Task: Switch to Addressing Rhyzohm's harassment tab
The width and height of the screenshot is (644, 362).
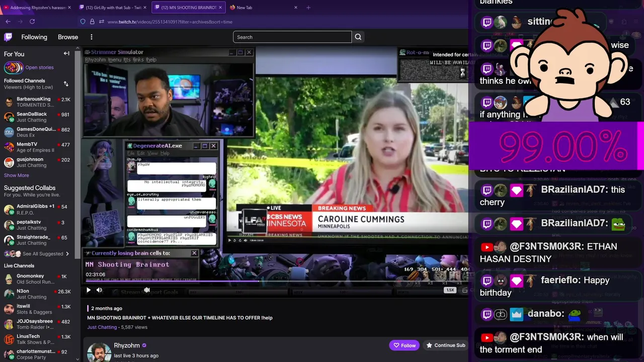Action: click(x=38, y=8)
